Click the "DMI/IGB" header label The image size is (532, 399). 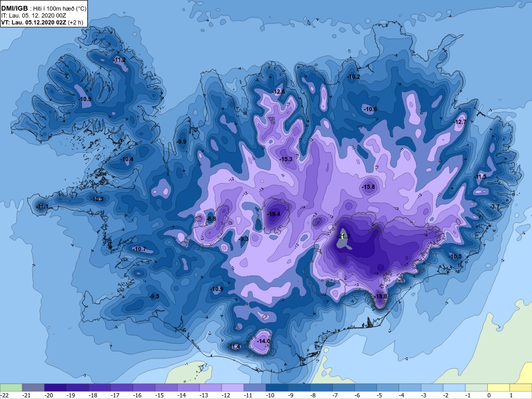click(x=14, y=9)
